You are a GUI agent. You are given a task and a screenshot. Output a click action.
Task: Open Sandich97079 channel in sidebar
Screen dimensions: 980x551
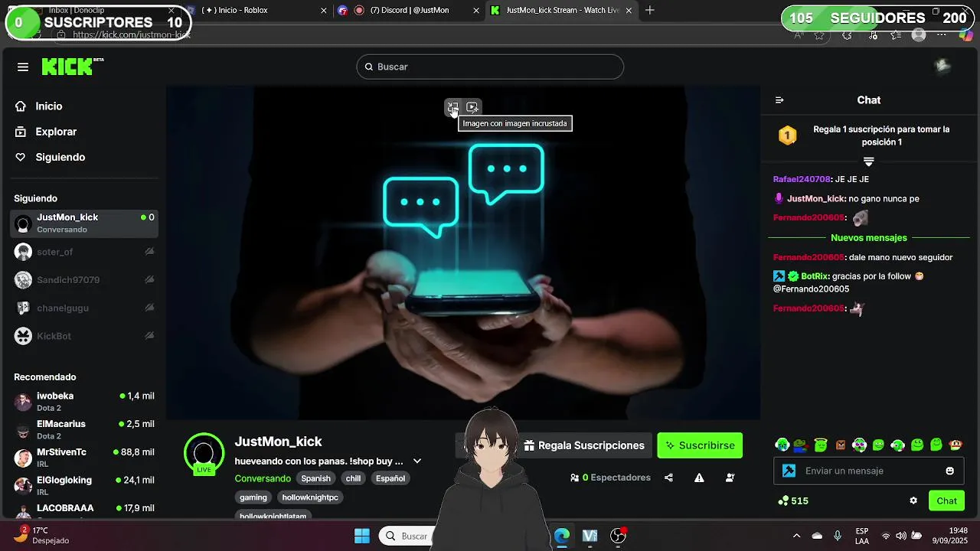pos(86,280)
